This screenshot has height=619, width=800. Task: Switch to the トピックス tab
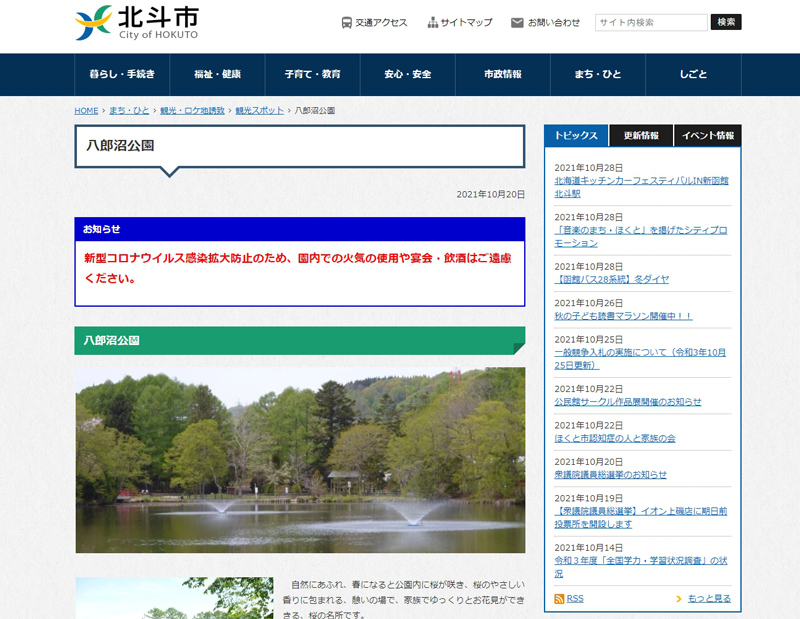tap(576, 136)
